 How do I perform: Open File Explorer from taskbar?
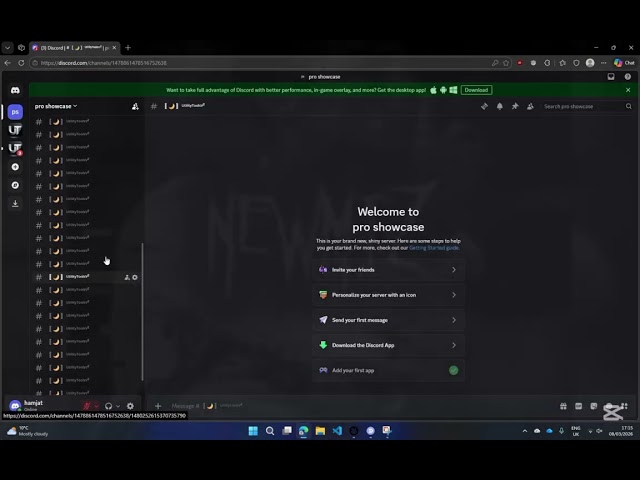(x=320, y=431)
